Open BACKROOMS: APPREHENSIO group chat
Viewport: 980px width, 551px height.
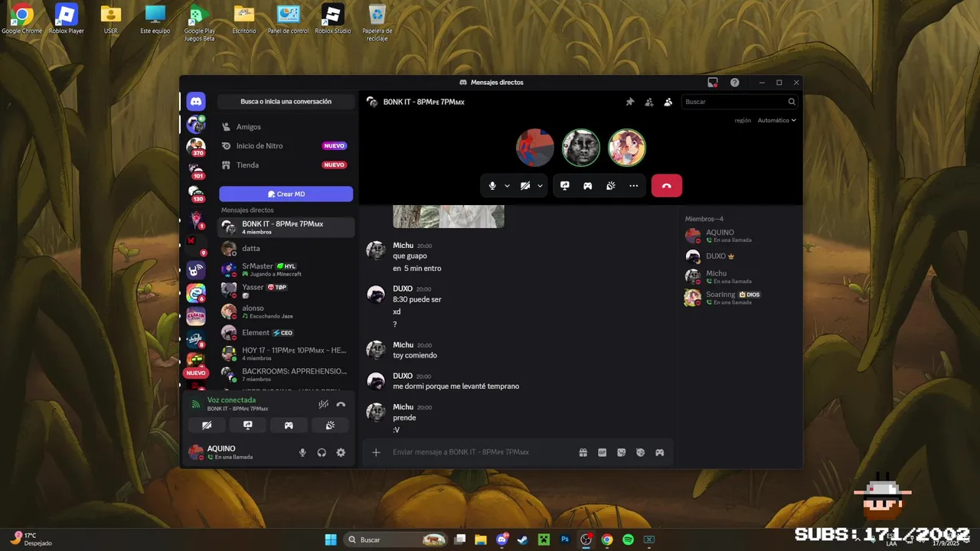tap(286, 374)
